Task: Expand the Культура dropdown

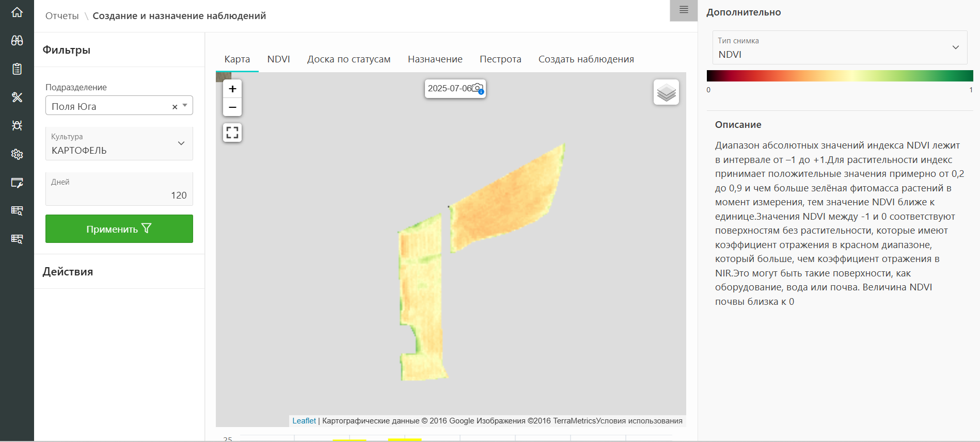Action: [x=181, y=143]
